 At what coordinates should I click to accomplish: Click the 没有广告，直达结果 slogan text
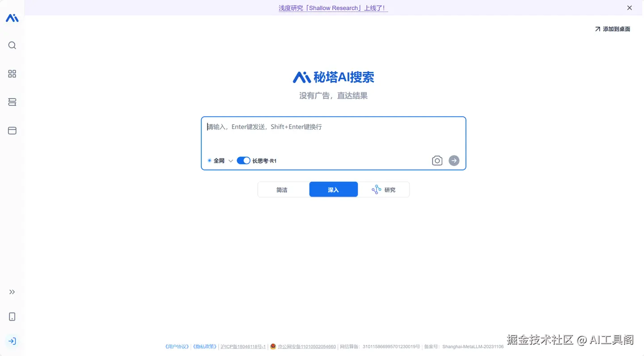[334, 96]
